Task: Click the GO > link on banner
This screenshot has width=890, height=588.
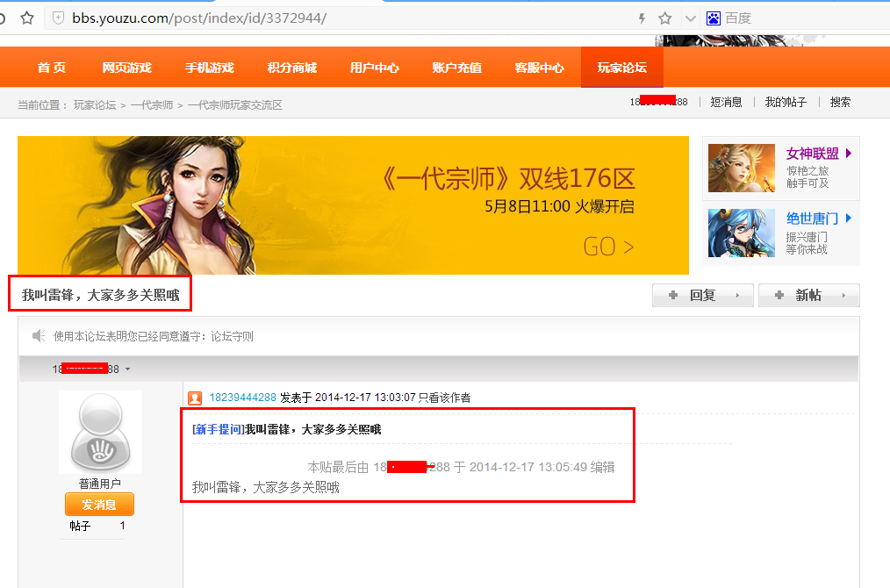Action: pos(608,247)
